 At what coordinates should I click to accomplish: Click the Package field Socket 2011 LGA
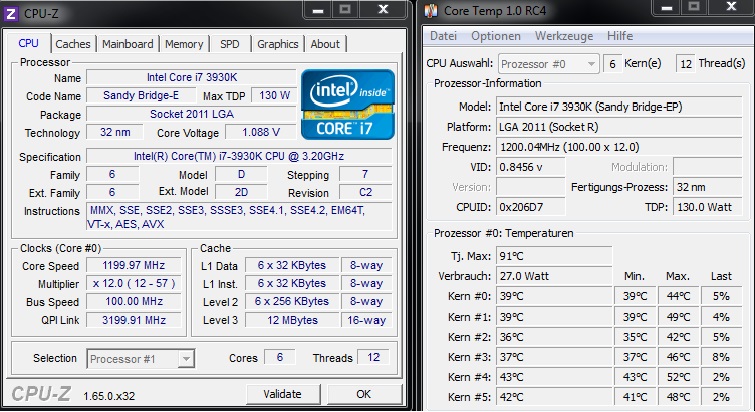191,114
